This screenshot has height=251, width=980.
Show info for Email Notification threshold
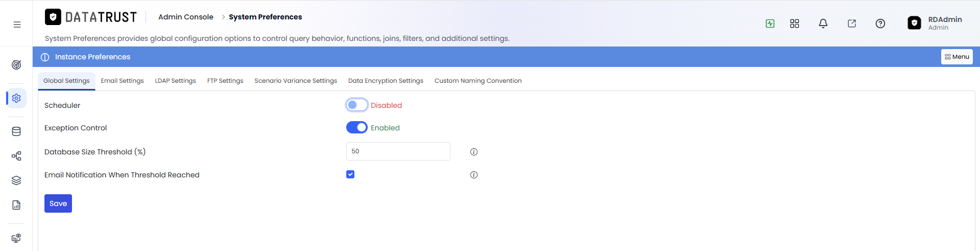[x=474, y=175]
